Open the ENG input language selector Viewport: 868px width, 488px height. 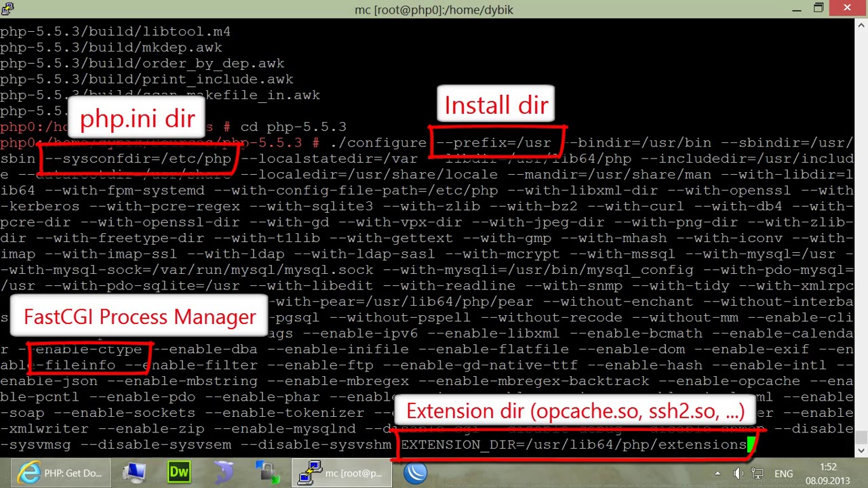[783, 474]
